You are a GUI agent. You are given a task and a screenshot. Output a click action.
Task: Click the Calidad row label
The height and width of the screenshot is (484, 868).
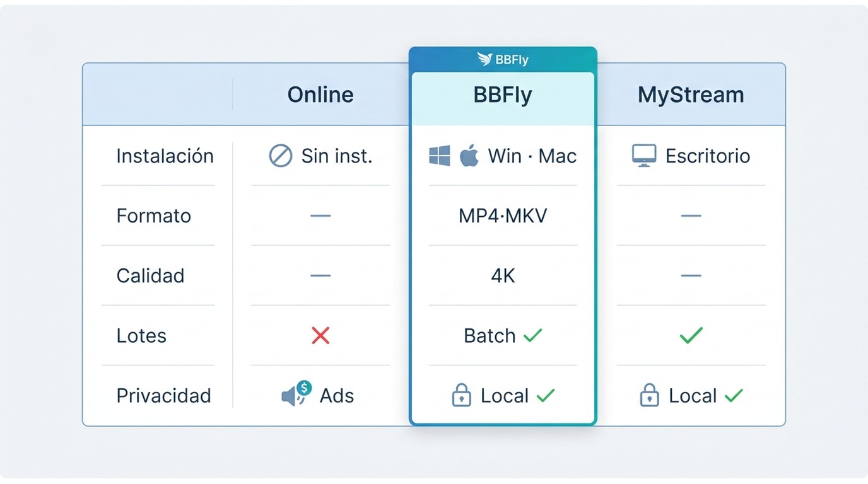click(150, 275)
